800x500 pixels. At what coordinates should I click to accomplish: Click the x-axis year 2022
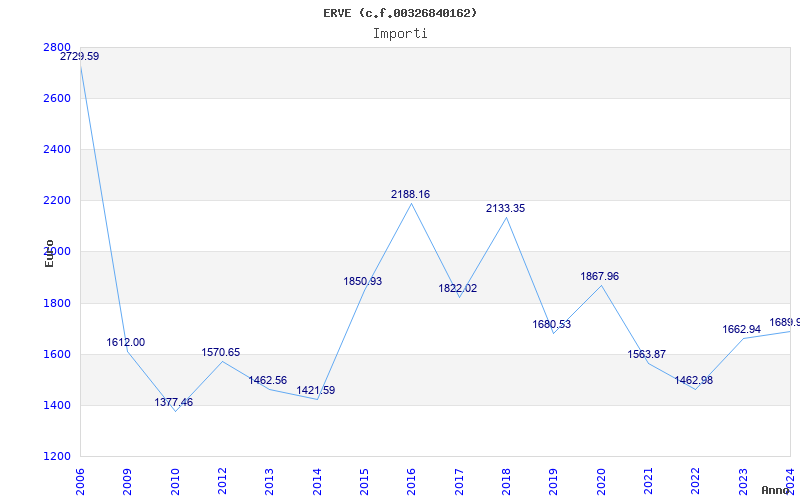pyautogui.click(x=696, y=482)
